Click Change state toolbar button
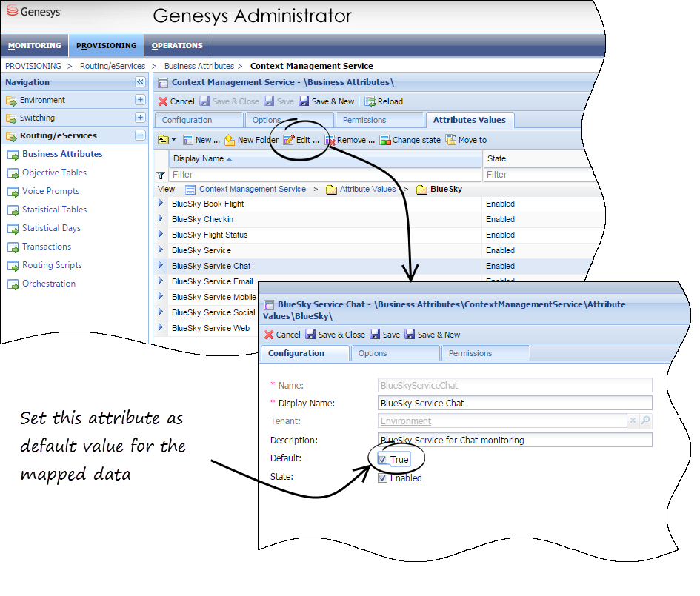This screenshot has width=700, height=596. 410,140
